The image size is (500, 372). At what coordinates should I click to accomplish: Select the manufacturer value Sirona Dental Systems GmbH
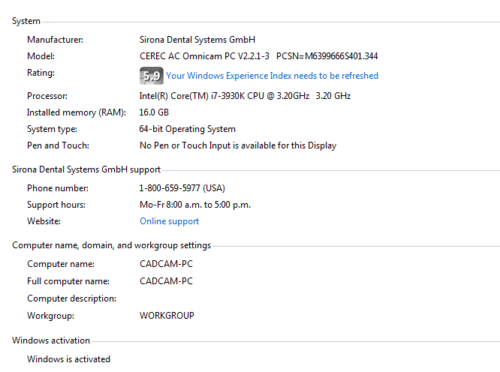point(197,40)
